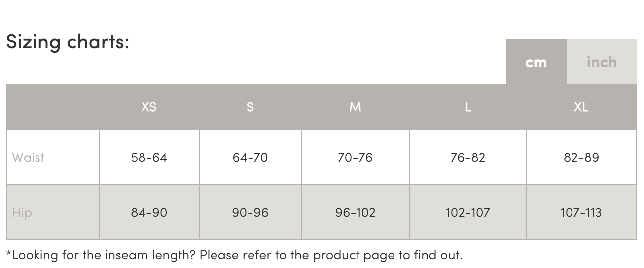644x268 pixels.
Task: Click the S hip value 90-96
Action: pos(250,213)
